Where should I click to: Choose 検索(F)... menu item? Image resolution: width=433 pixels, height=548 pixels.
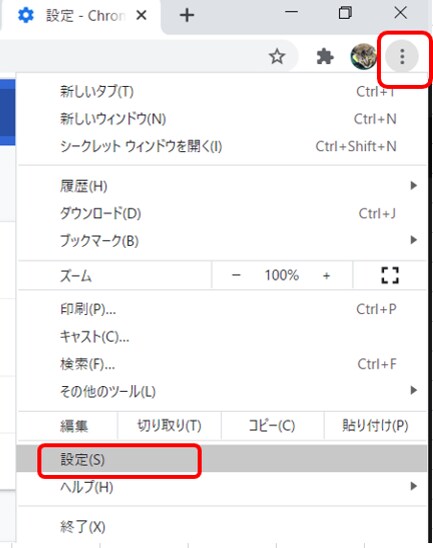(x=222, y=364)
